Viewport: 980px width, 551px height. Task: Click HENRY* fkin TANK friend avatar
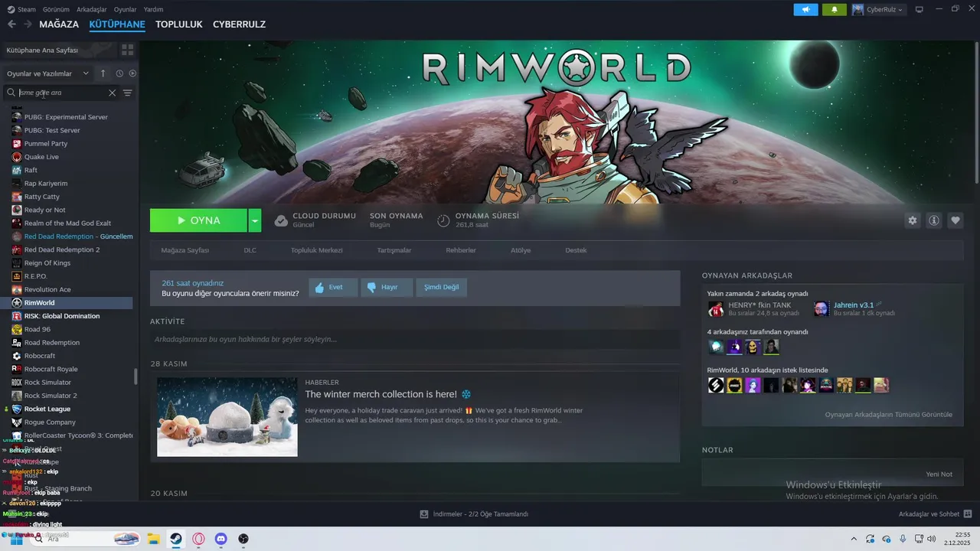[716, 309]
